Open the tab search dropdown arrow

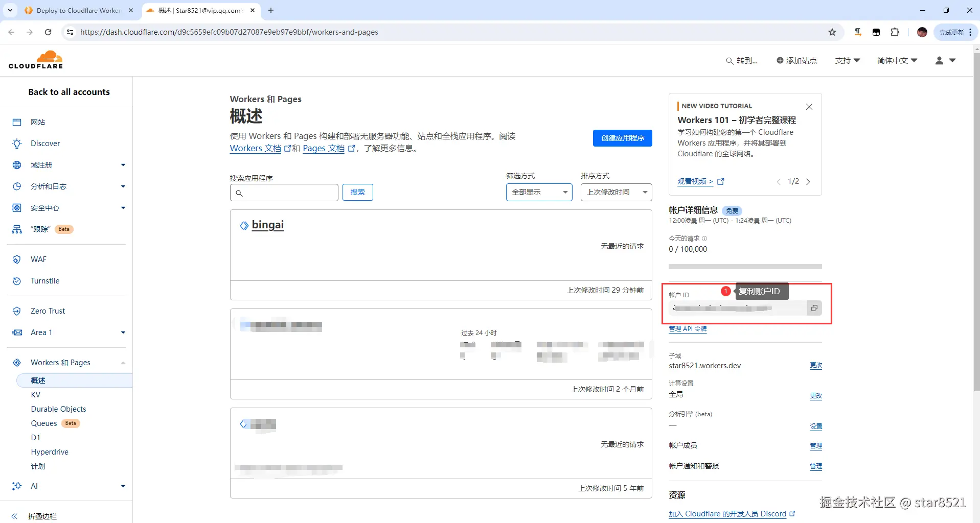click(x=10, y=10)
